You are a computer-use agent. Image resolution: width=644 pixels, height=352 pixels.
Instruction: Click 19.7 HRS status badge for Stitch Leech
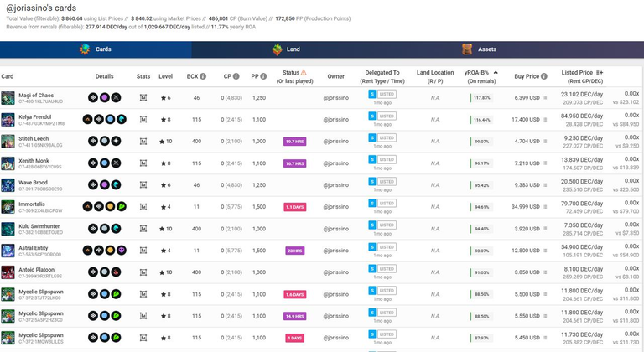click(295, 142)
